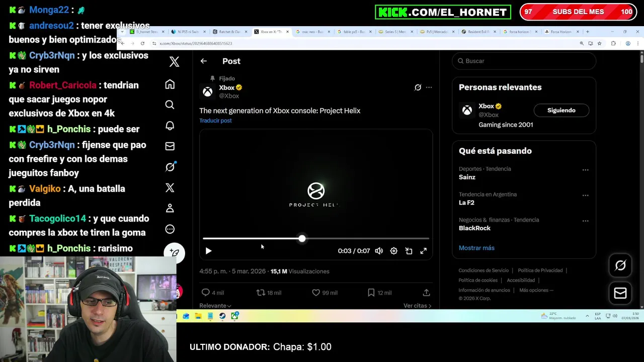Switch to the fable ps5 search tab
The width and height of the screenshot is (644, 362).
[354, 32]
